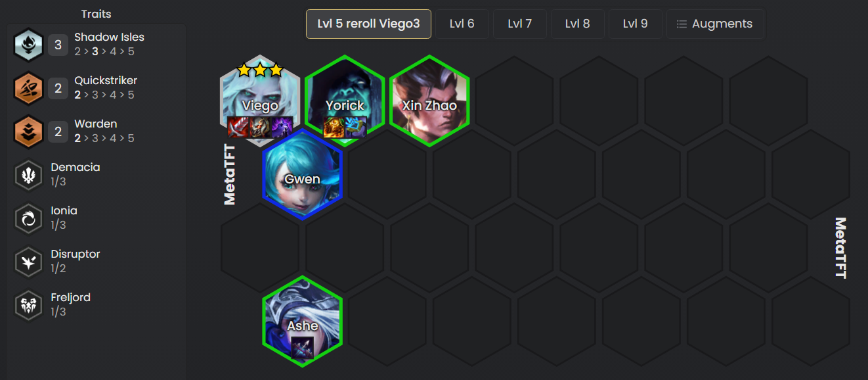Image resolution: width=868 pixels, height=380 pixels.
Task: Click the Freljord trait icon
Action: [x=29, y=305]
